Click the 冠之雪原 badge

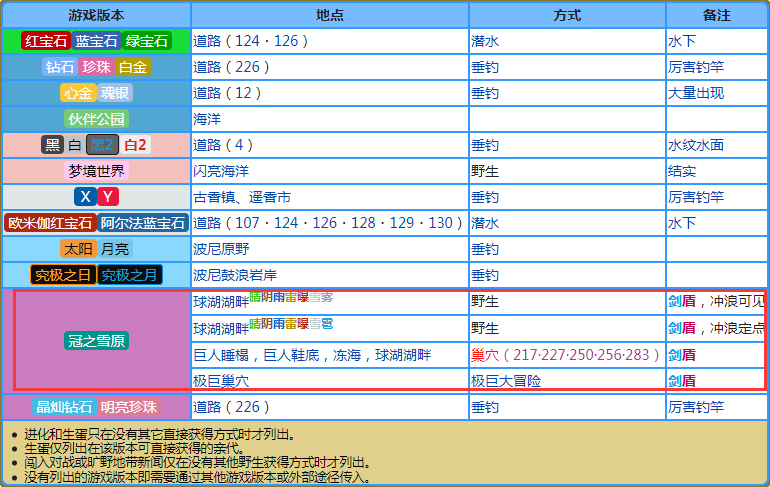point(96,341)
